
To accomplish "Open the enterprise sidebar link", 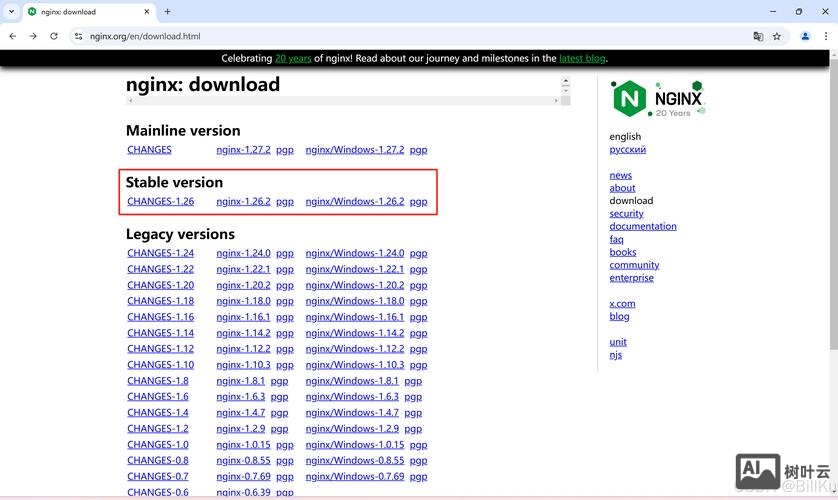I will point(631,278).
